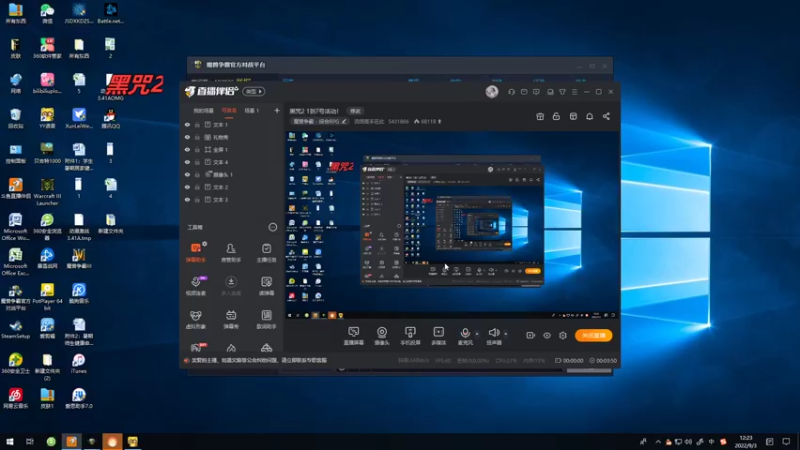Open the 弹幕秀 TV-shaped tool
800x450 pixels.
tap(231, 319)
